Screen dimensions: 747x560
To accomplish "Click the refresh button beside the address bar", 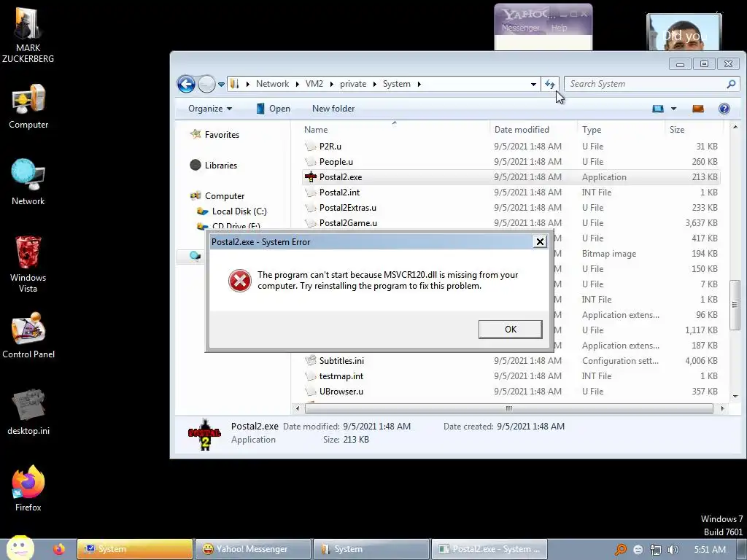I will point(550,84).
